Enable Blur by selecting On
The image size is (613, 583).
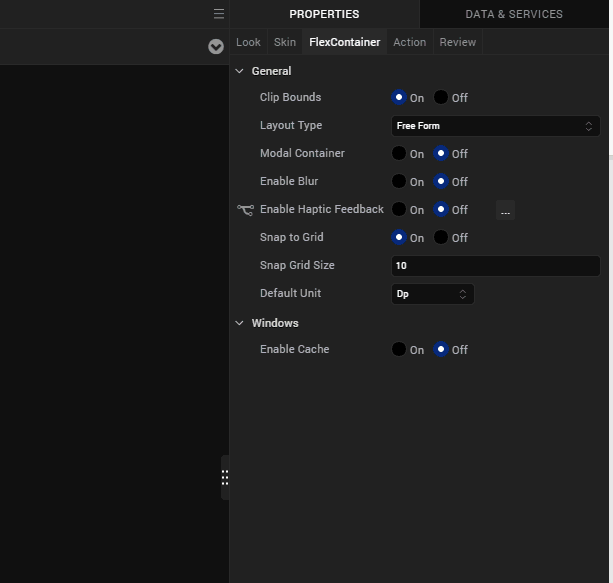399,182
